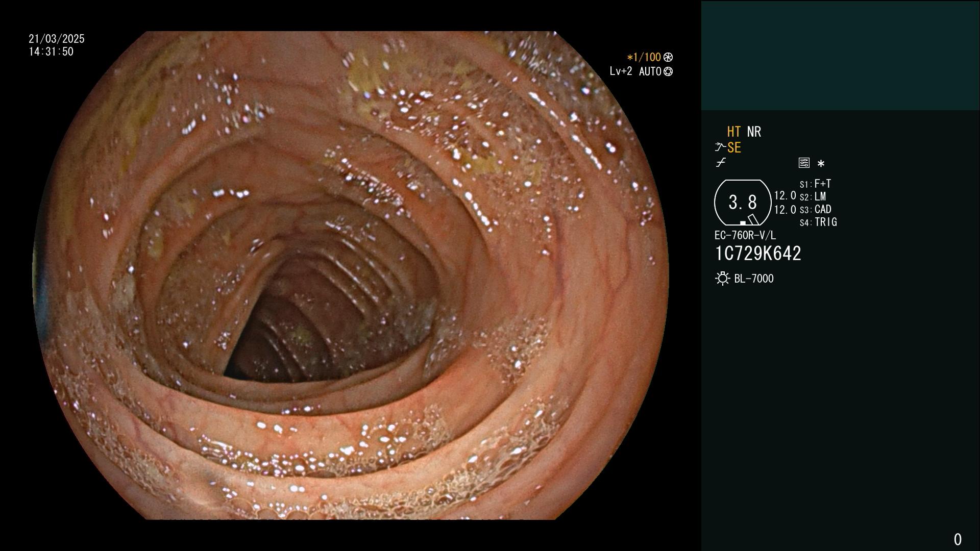Click the asterisk symbol beside settings icon

click(x=821, y=164)
